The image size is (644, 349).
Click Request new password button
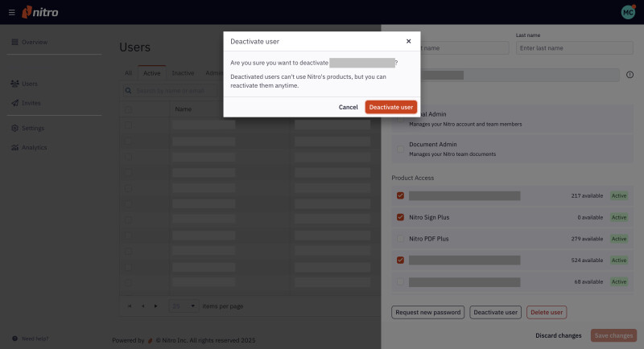[x=427, y=312]
